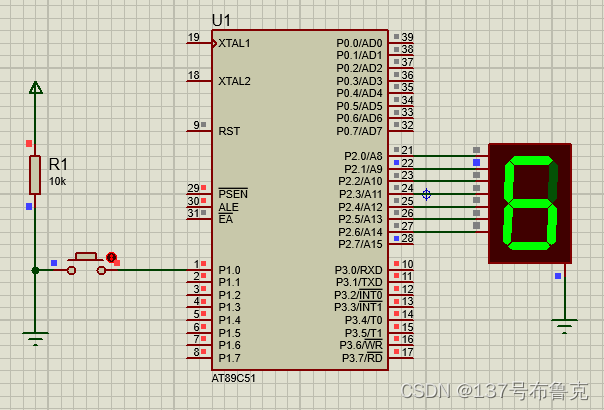Click the ALE pin label
Image resolution: width=604 pixels, height=410 pixels.
click(x=228, y=207)
